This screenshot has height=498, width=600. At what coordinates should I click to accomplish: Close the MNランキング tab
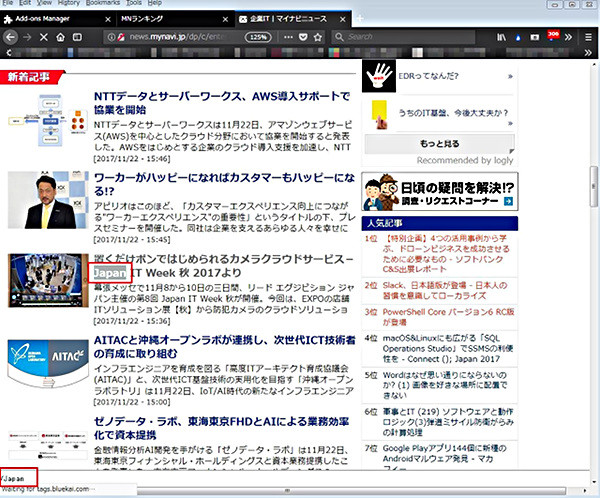(x=225, y=19)
